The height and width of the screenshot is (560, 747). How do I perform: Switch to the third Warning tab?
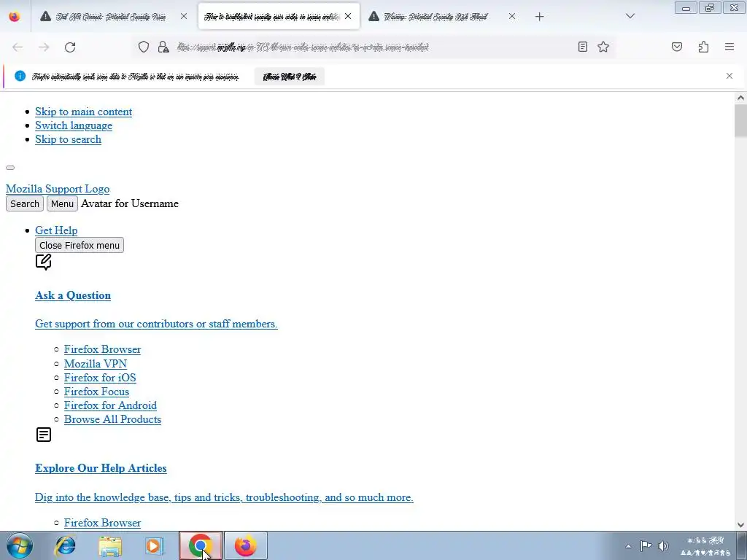pyautogui.click(x=436, y=17)
